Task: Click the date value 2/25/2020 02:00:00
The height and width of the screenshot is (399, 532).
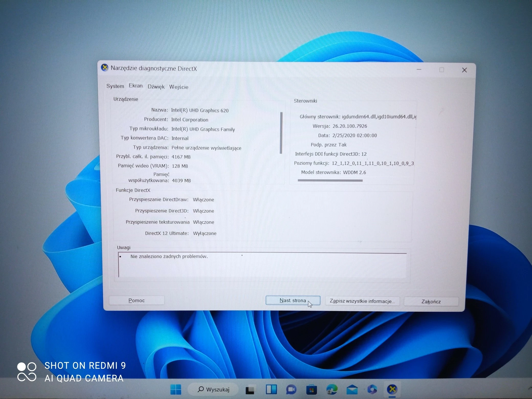Action: (354, 135)
